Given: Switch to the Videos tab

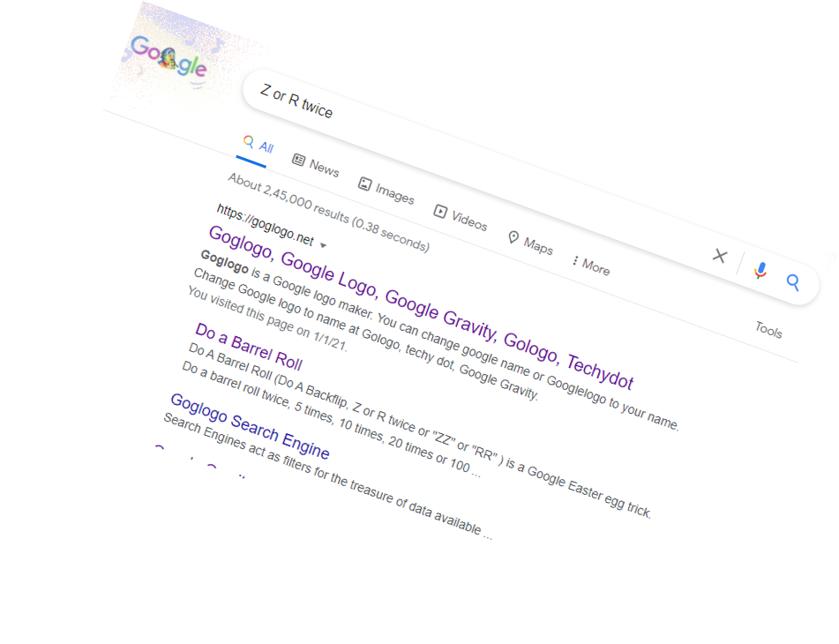Looking at the screenshot, I should (x=461, y=217).
